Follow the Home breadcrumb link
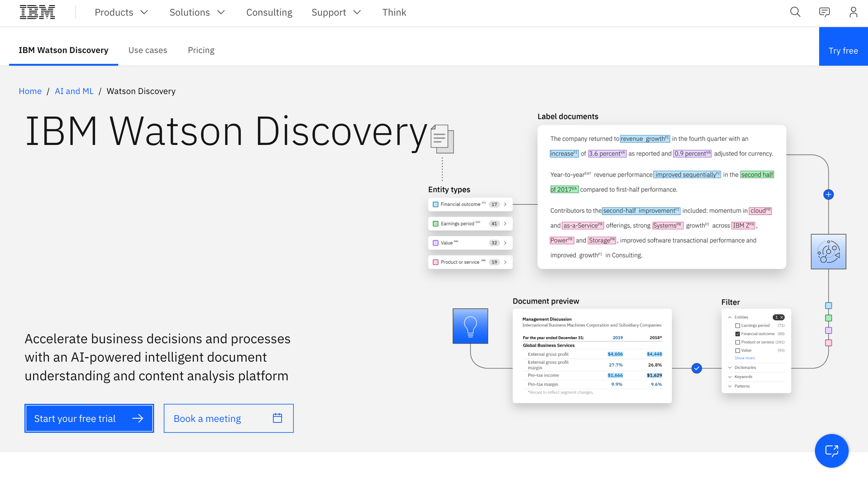The width and height of the screenshot is (868, 484). 30,91
